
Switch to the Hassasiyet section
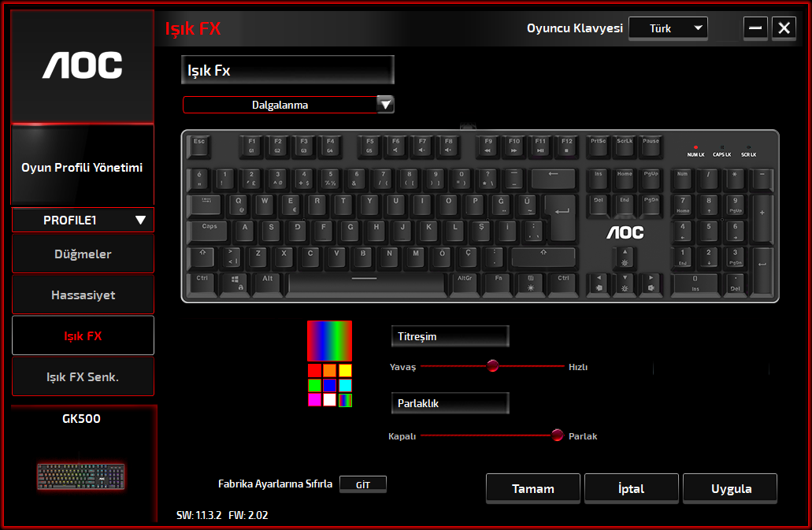[83, 295]
